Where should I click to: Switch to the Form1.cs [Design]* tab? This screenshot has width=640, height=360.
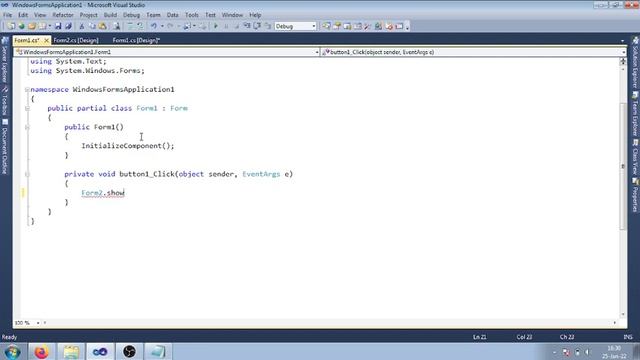pyautogui.click(x=136, y=40)
